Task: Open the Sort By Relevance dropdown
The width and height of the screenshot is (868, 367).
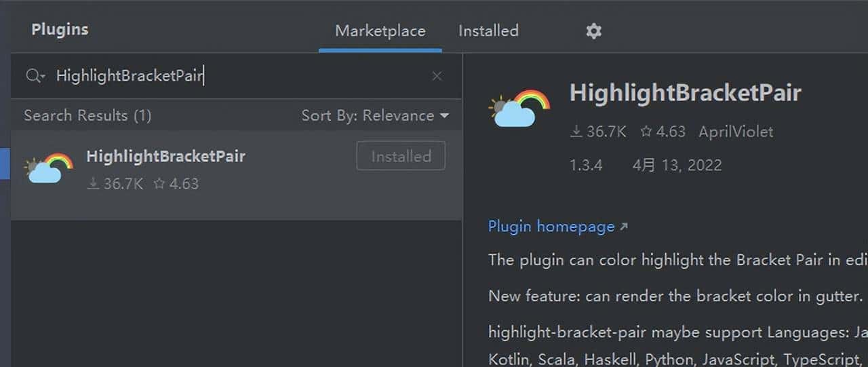Action: 375,115
